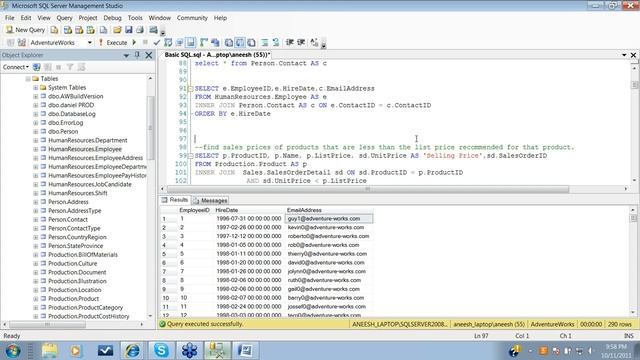Open an Analysis Services XMLA Query
The height and width of the screenshot is (360, 640).
tap(90, 30)
